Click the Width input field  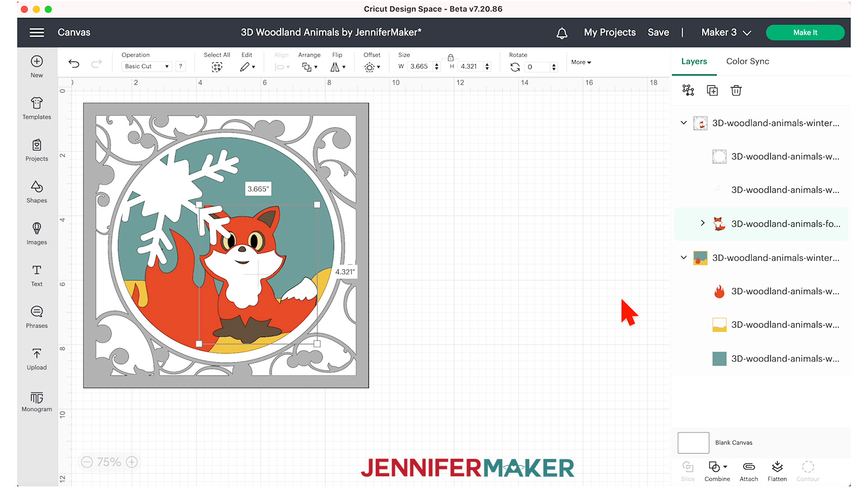pyautogui.click(x=420, y=67)
